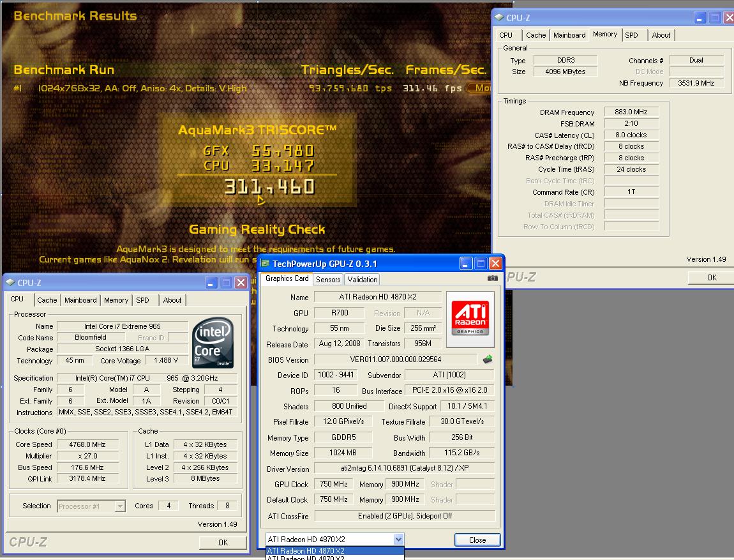Click the Bandwidth 115.2 GB/s field

point(462,453)
